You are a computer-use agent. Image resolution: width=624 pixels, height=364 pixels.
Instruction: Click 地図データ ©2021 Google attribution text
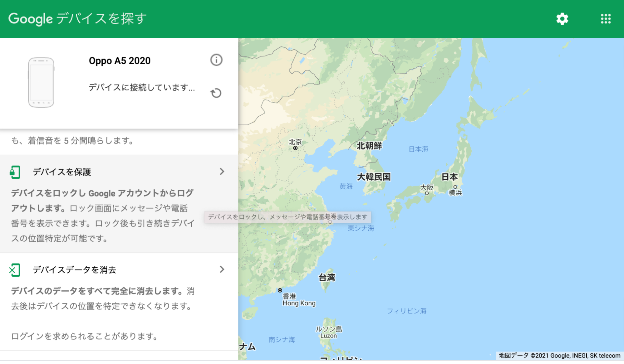pyautogui.click(x=559, y=356)
